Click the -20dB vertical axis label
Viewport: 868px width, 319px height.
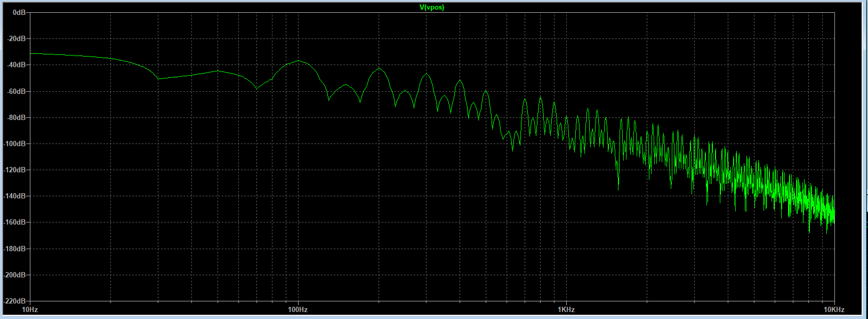tap(17, 38)
